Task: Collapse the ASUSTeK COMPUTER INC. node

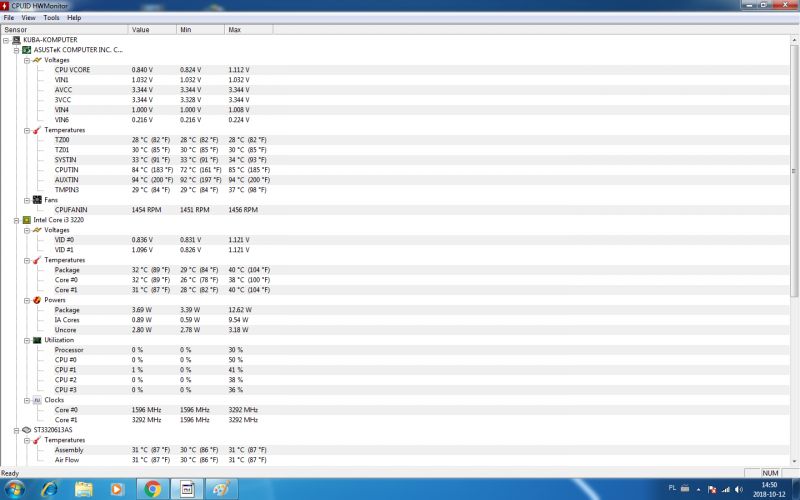Action: click(16, 50)
